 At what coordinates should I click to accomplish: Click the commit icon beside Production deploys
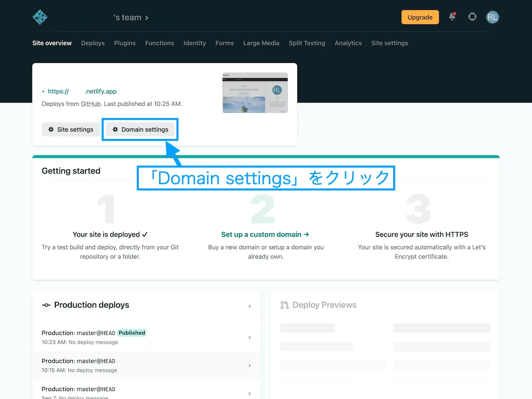point(46,305)
